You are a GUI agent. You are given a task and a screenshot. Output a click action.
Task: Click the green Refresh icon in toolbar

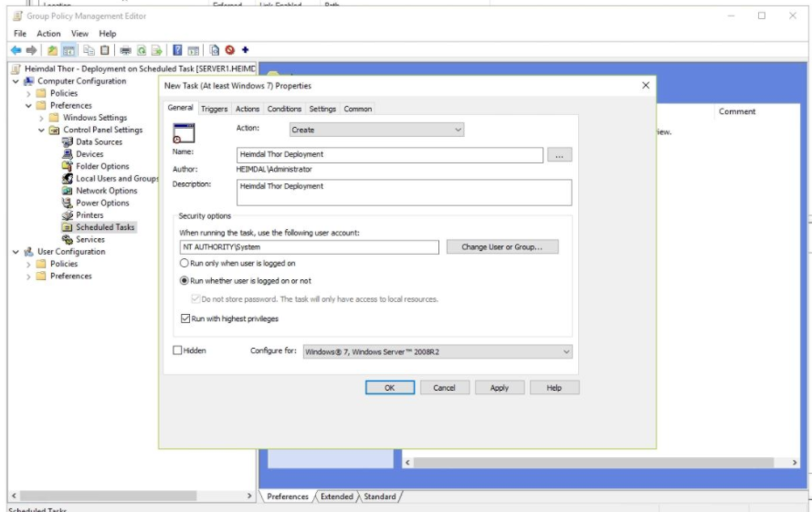pyautogui.click(x=141, y=50)
